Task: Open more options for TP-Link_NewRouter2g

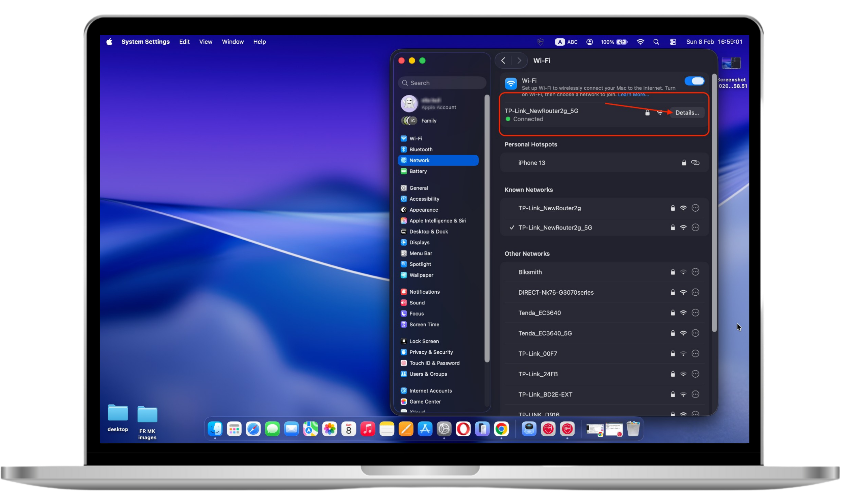Action: 695,208
